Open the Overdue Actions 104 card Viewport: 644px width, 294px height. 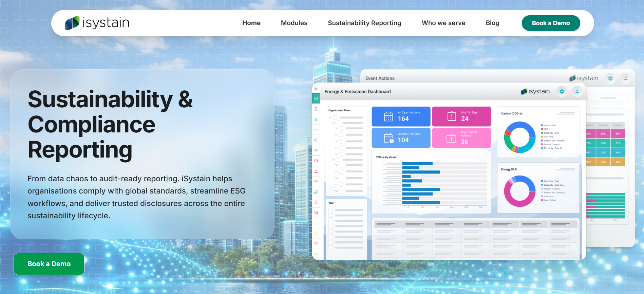[x=401, y=138]
